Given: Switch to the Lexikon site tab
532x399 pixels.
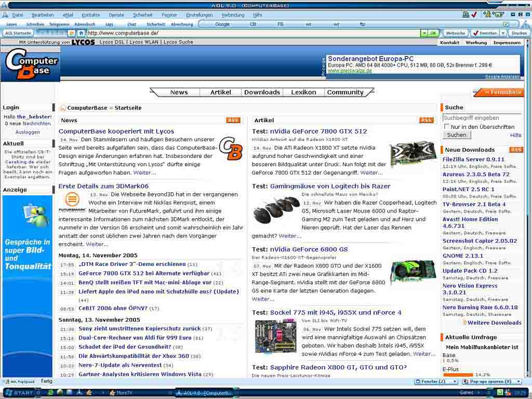Looking at the screenshot, I should coord(303,92).
